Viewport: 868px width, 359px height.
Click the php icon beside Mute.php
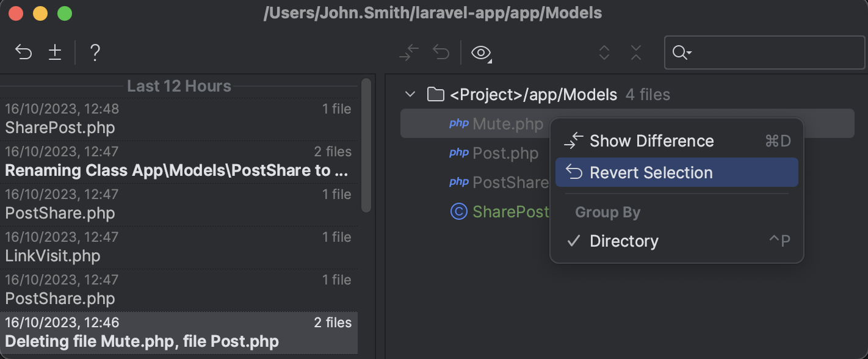(x=458, y=123)
